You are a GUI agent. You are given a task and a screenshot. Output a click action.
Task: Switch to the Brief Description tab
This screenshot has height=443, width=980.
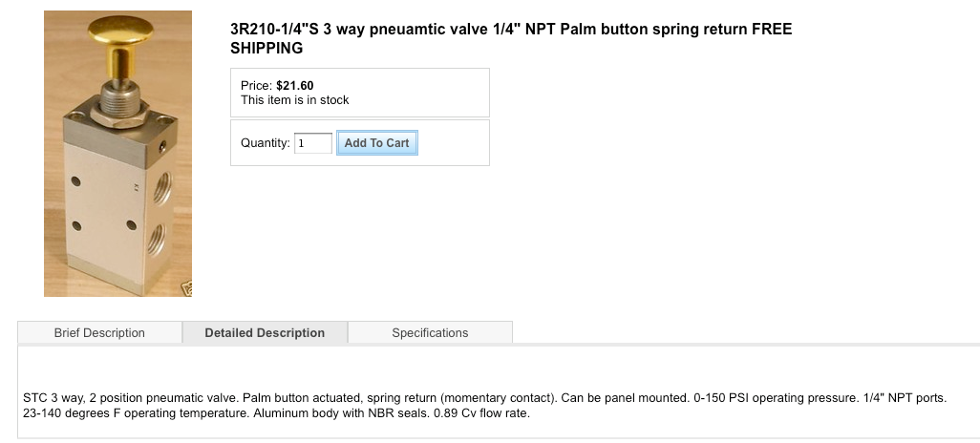tap(99, 333)
